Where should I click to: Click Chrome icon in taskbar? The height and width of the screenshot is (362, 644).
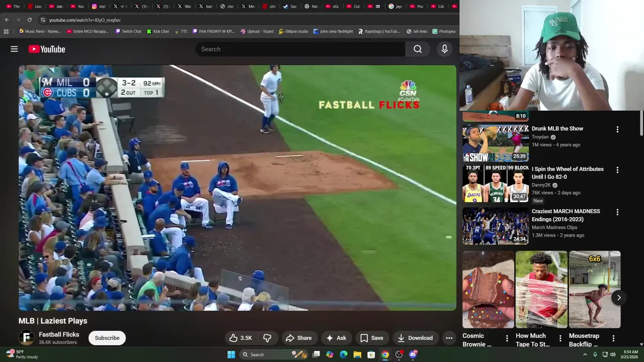385,354
